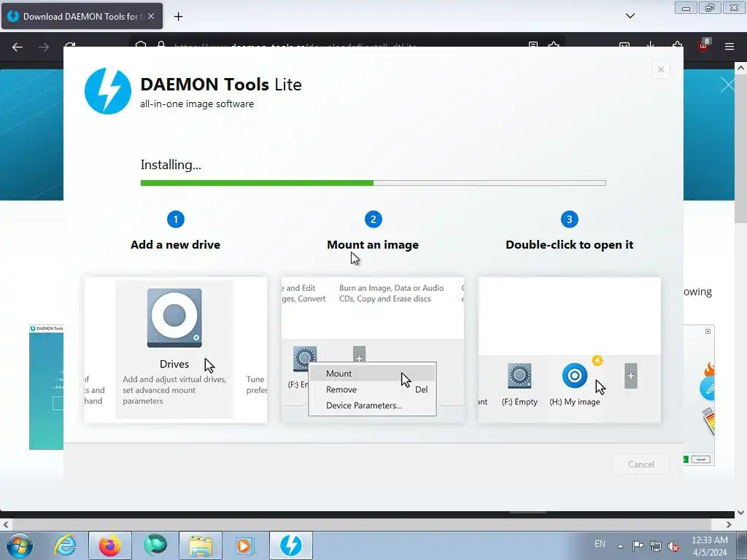Click the (H:) My image drive icon
The height and width of the screenshot is (560, 747).
click(575, 376)
